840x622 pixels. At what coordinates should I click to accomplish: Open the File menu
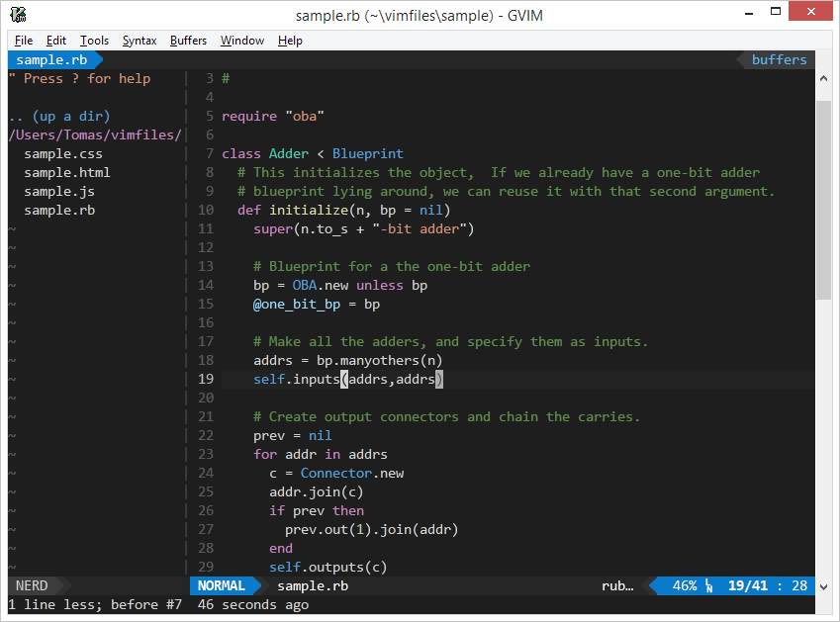(24, 41)
